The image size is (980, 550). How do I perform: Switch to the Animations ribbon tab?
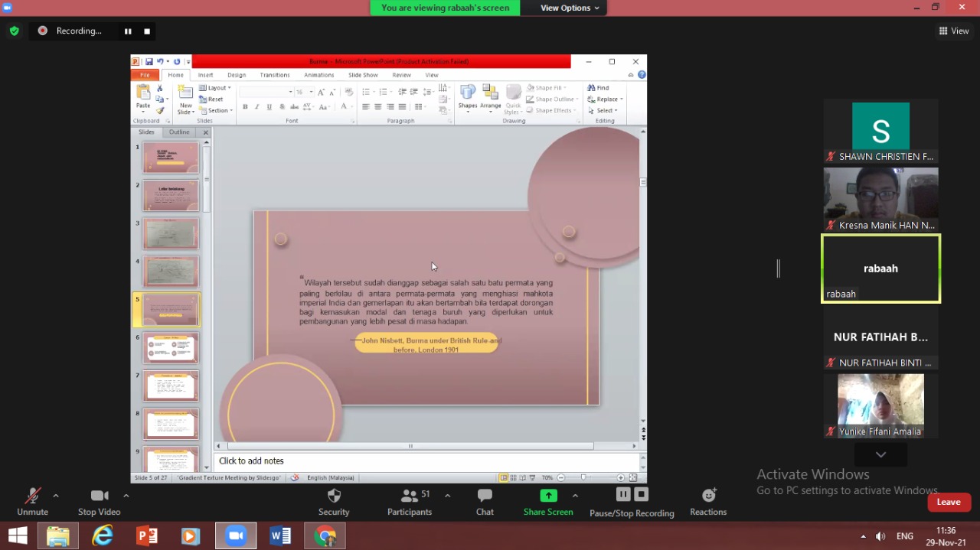(319, 75)
